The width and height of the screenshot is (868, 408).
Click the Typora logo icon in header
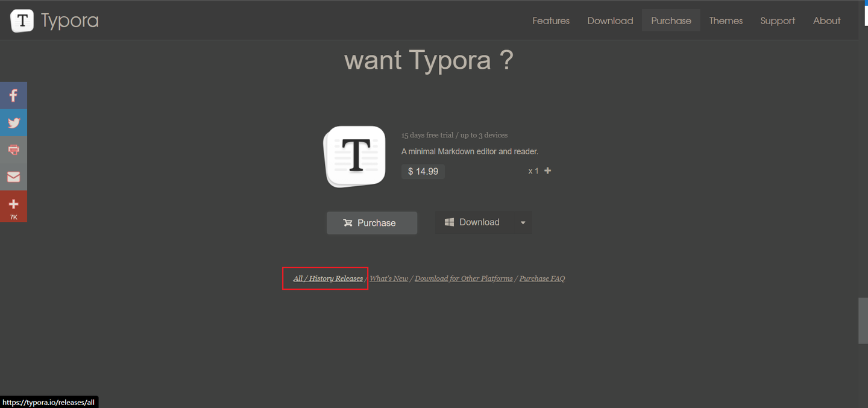coord(22,20)
